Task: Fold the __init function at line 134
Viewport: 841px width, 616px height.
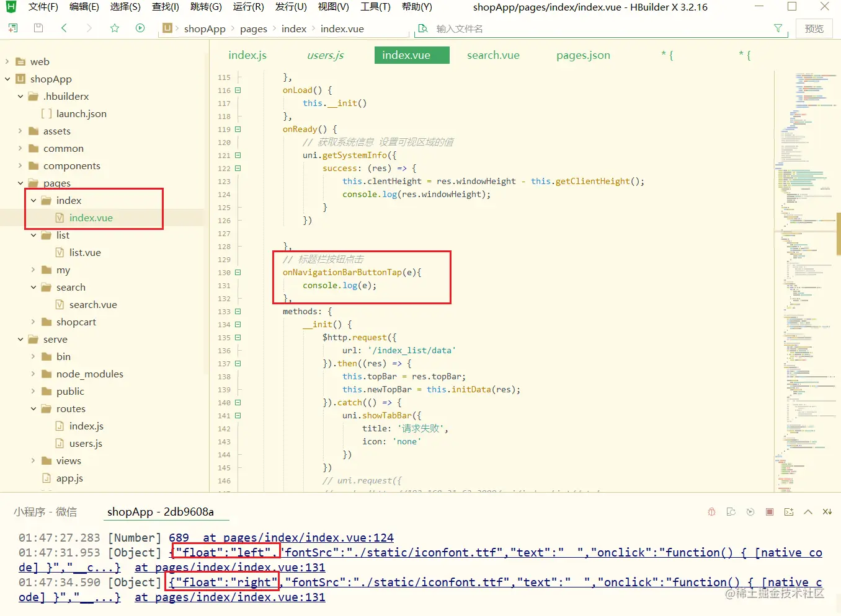Action: pyautogui.click(x=238, y=325)
